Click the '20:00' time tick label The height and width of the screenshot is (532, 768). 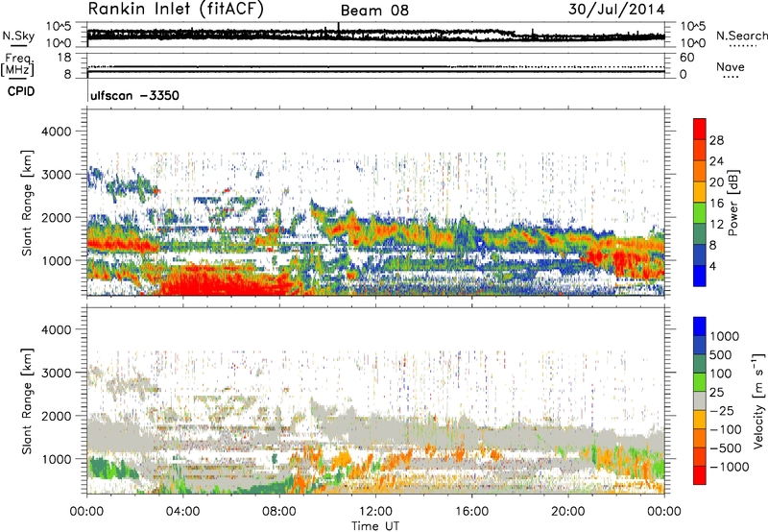pyautogui.click(x=567, y=512)
